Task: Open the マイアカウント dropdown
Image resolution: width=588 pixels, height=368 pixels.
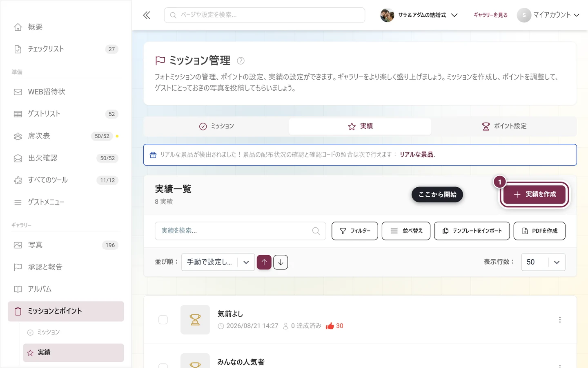Action: [x=548, y=15]
